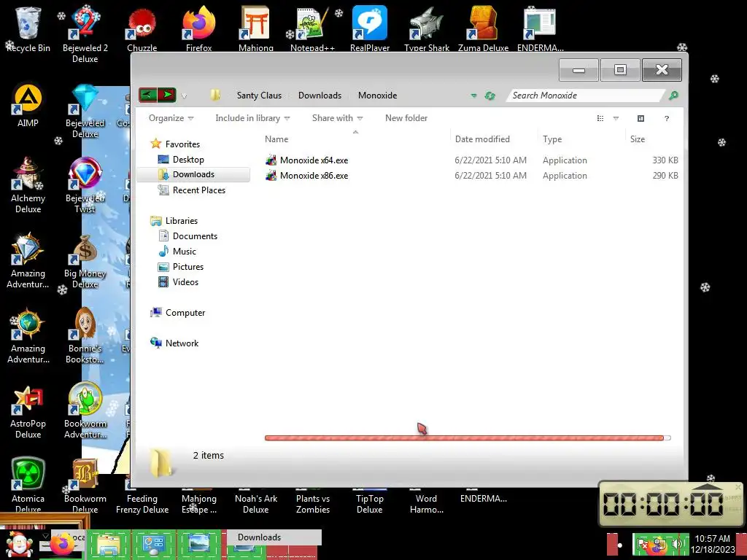Screen dimensions: 747x560
Task: Click the Search Monoxide input field
Action: coord(585,96)
